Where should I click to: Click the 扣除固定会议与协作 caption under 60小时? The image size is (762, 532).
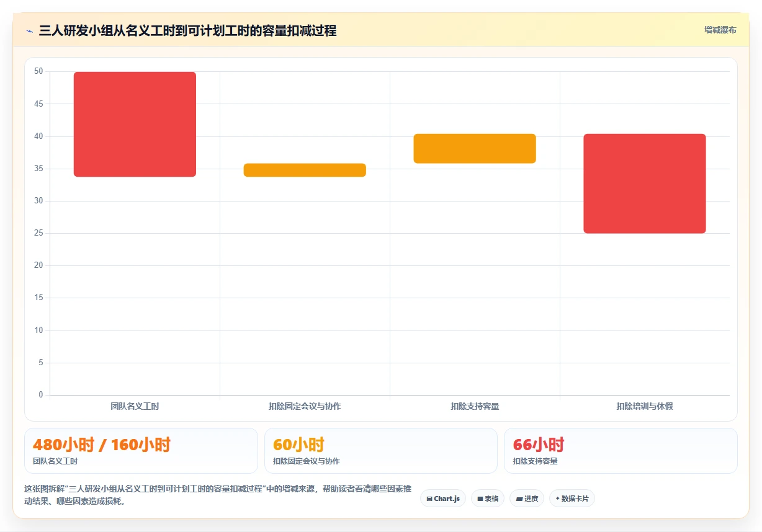click(x=307, y=461)
